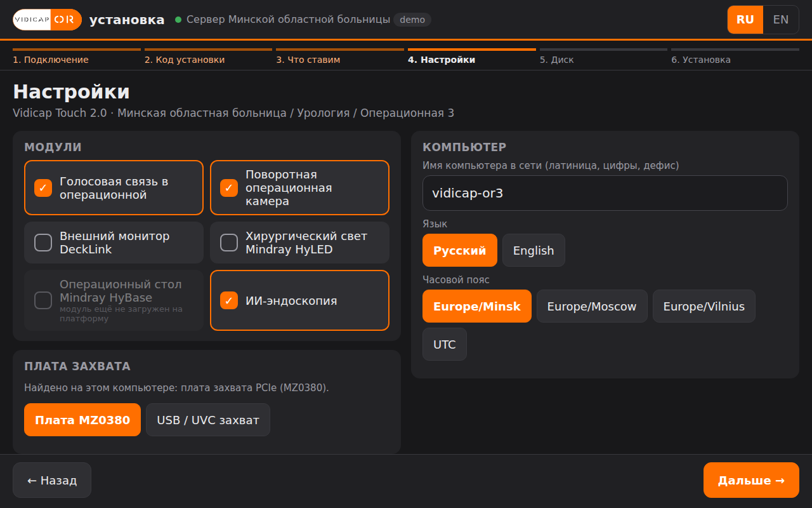
Task: Set system language to Русский
Action: point(460,250)
